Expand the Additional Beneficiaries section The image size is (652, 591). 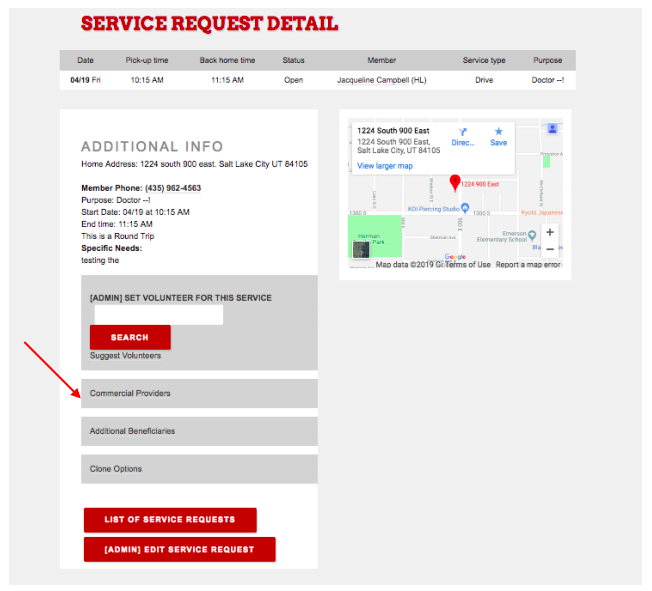(x=199, y=431)
